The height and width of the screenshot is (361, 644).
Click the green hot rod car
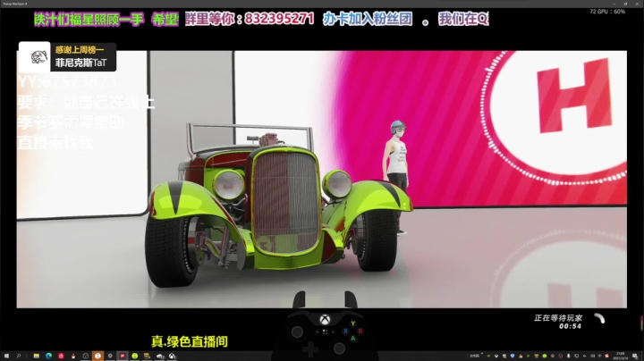tap(279, 206)
